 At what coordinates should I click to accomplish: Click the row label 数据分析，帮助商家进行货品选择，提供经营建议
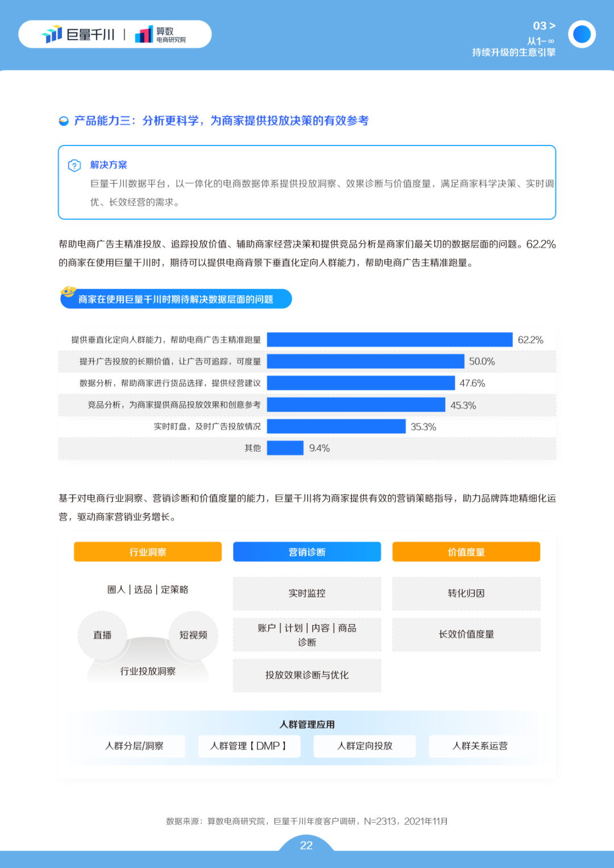[x=170, y=383]
